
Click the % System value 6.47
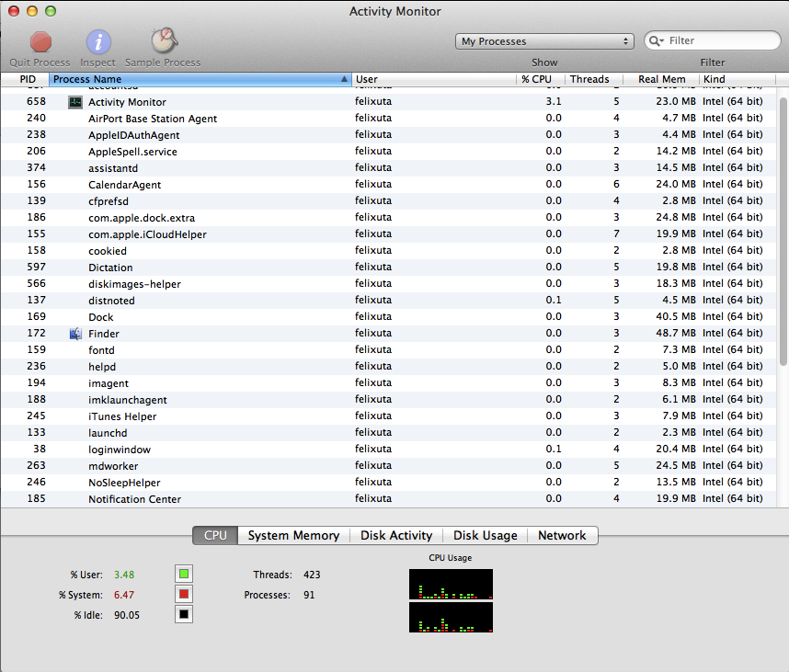[x=124, y=595]
